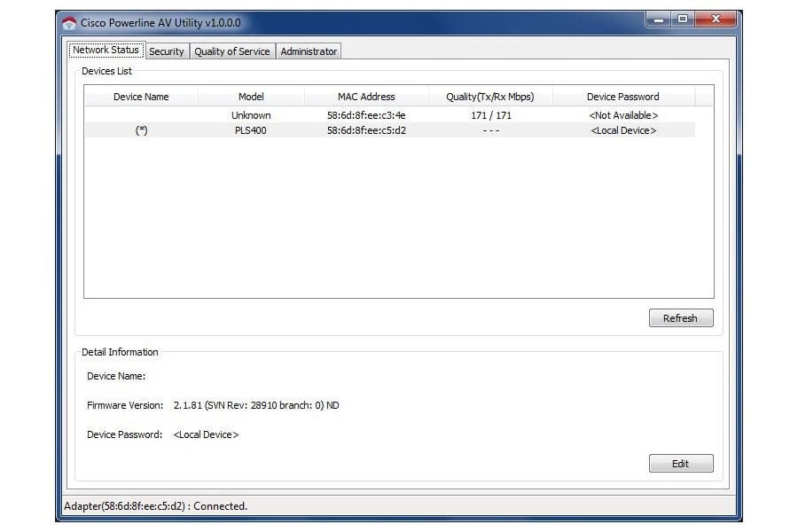The image size is (798, 532).
Task: Minimize the Cisco Powerline AV Utility window
Action: pos(659,20)
